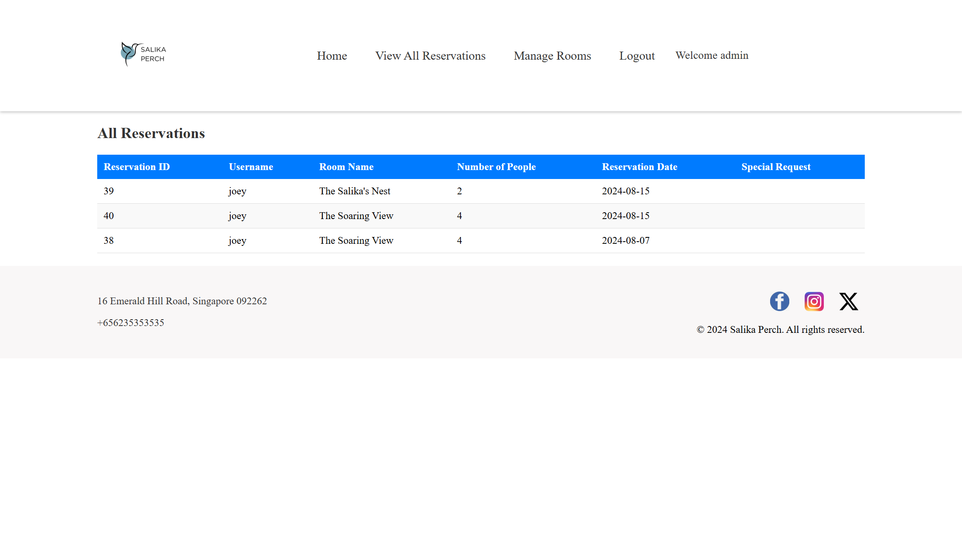
Task: Go to the Home page
Action: click(x=332, y=56)
